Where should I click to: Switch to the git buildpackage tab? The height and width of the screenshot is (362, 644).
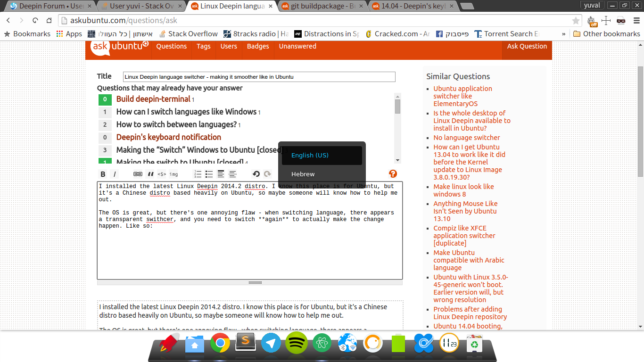323,6
